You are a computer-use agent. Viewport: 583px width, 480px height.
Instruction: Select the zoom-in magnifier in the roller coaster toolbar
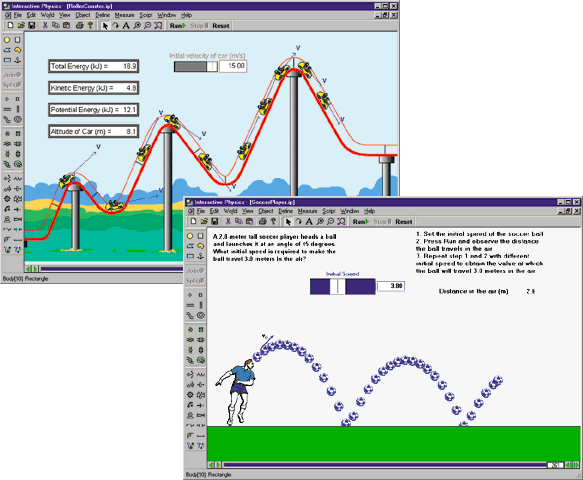[137, 26]
